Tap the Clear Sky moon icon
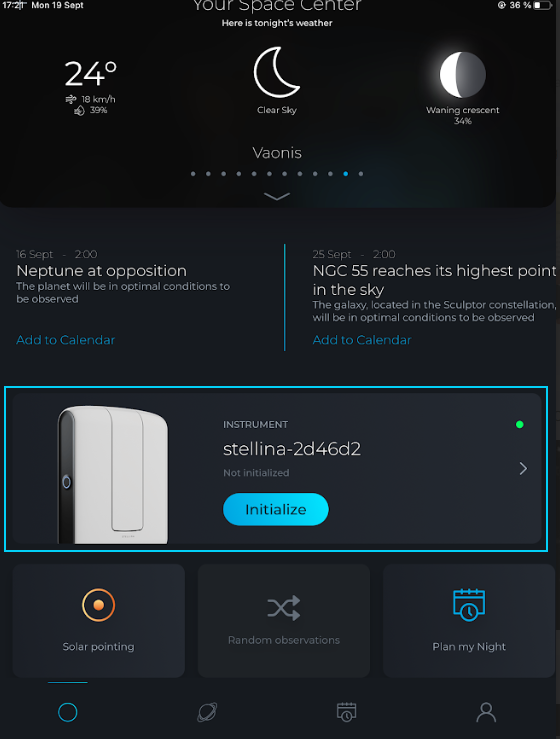This screenshot has height=739, width=560. click(277, 72)
